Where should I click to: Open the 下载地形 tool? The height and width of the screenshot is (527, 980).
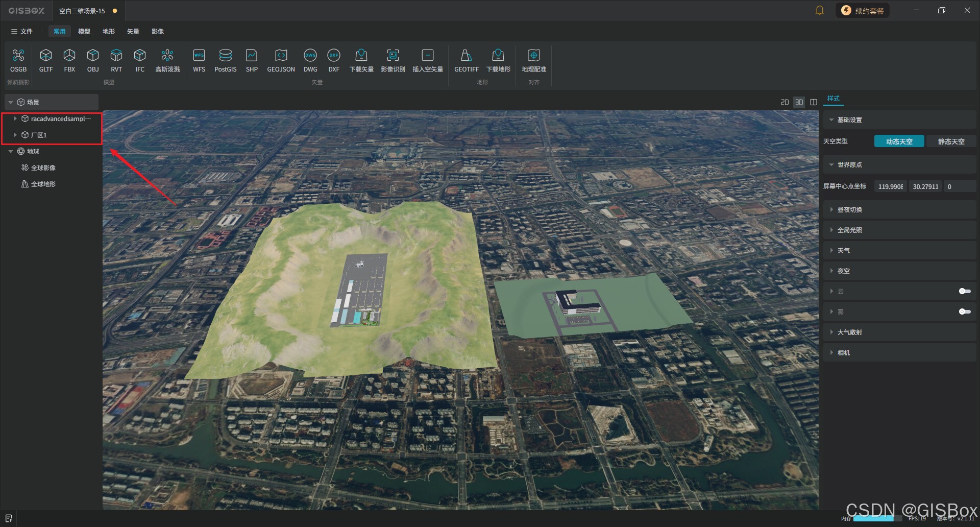[x=498, y=60]
